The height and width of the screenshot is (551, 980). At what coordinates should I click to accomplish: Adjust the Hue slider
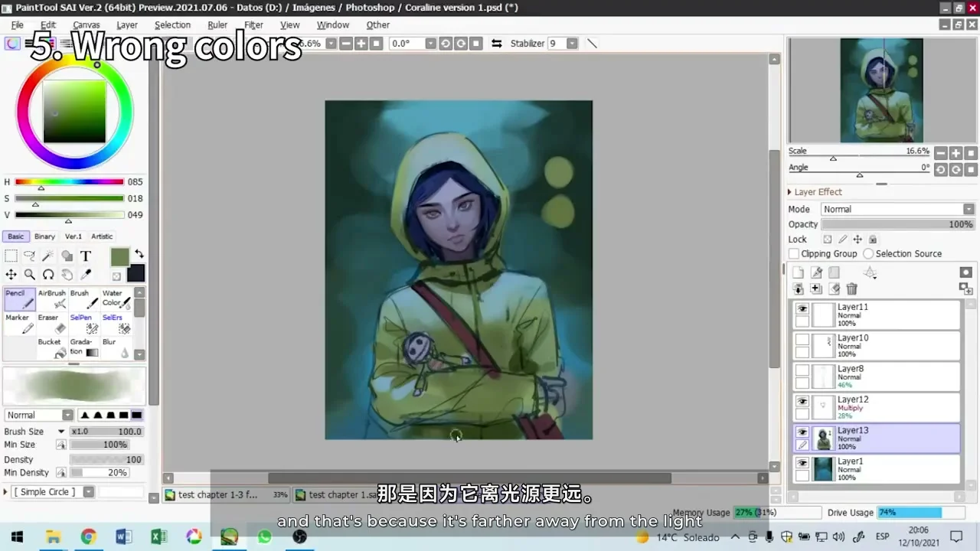69,182
